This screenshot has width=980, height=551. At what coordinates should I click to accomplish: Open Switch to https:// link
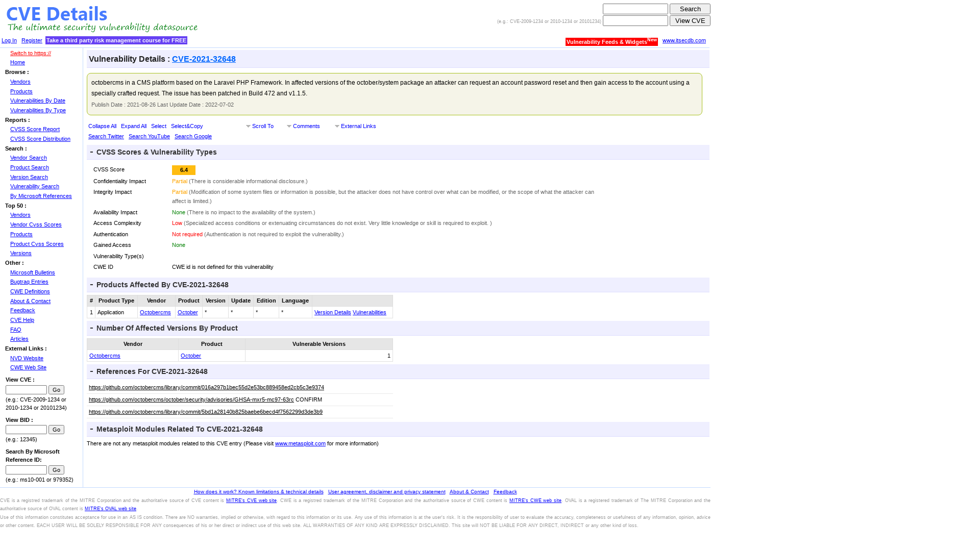pos(31,53)
